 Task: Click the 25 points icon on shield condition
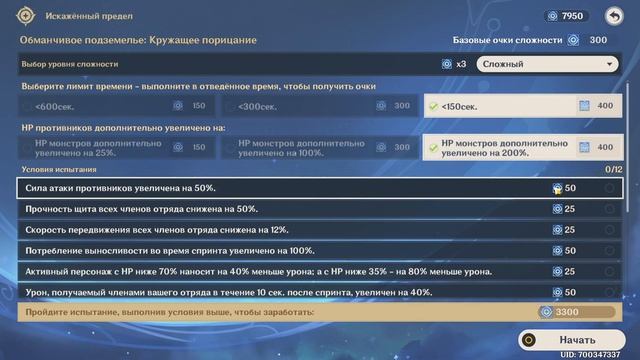point(557,209)
